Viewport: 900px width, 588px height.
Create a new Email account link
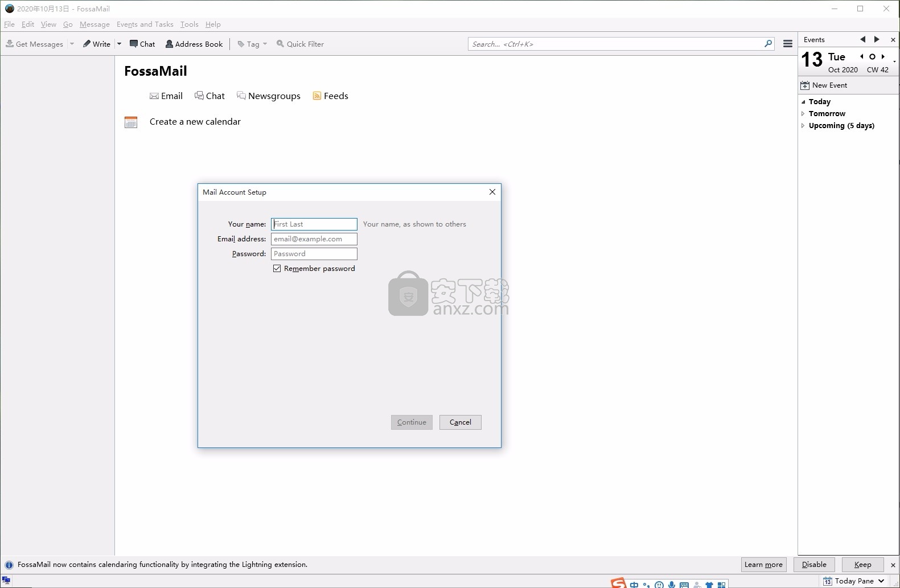pos(166,96)
